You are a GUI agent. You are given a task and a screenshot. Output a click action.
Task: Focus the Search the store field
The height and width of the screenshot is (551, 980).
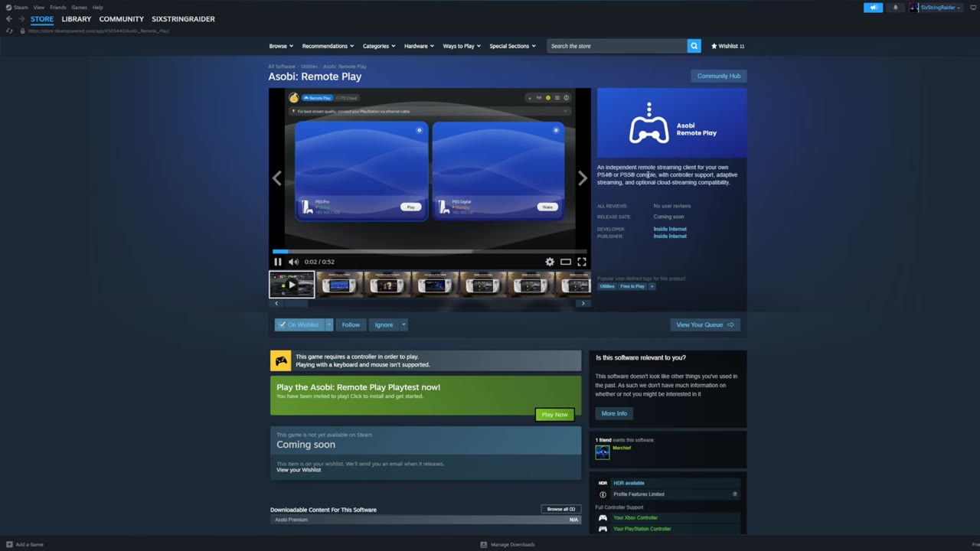coord(617,46)
